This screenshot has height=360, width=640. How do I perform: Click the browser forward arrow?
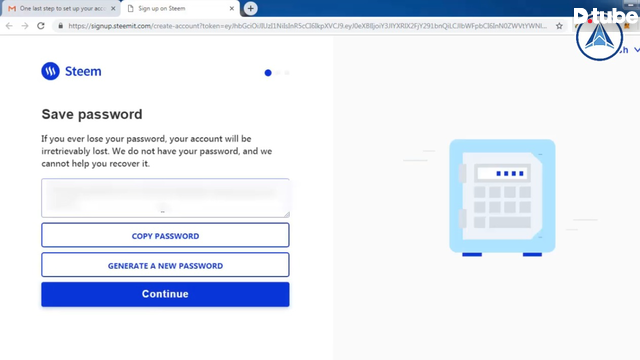(25, 26)
